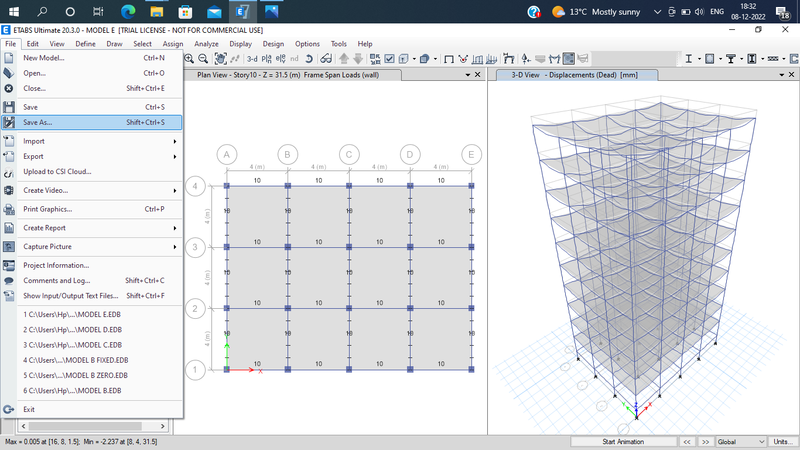Image resolution: width=800 pixels, height=450 pixels.
Task: Expand the Capture Picture submenu
Action: click(175, 246)
